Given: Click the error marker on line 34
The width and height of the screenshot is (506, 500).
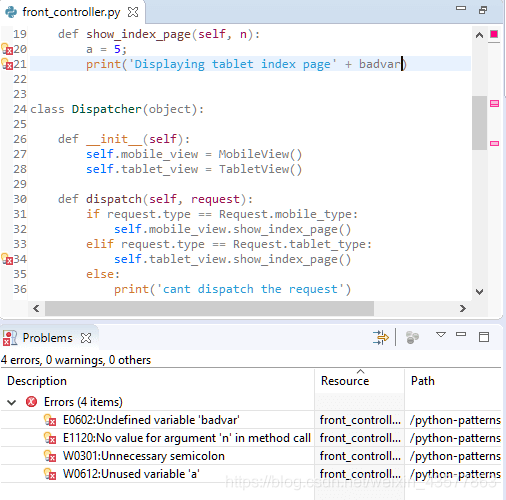Looking at the screenshot, I should [7, 259].
